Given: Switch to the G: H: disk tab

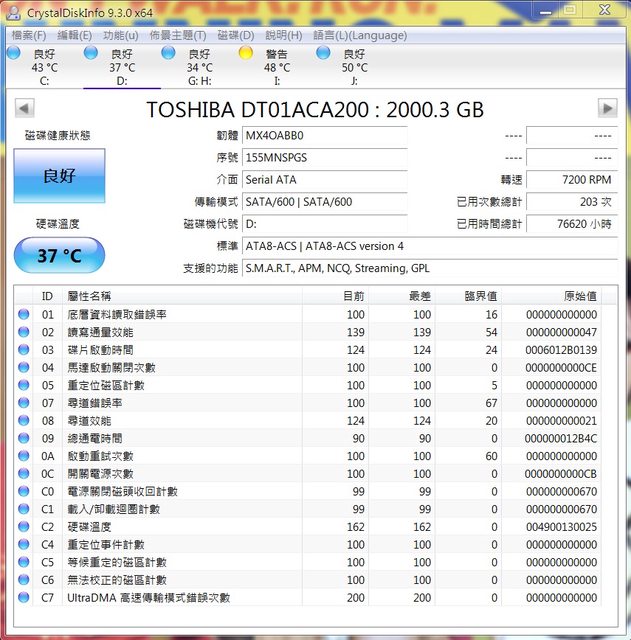Looking at the screenshot, I should (x=199, y=67).
